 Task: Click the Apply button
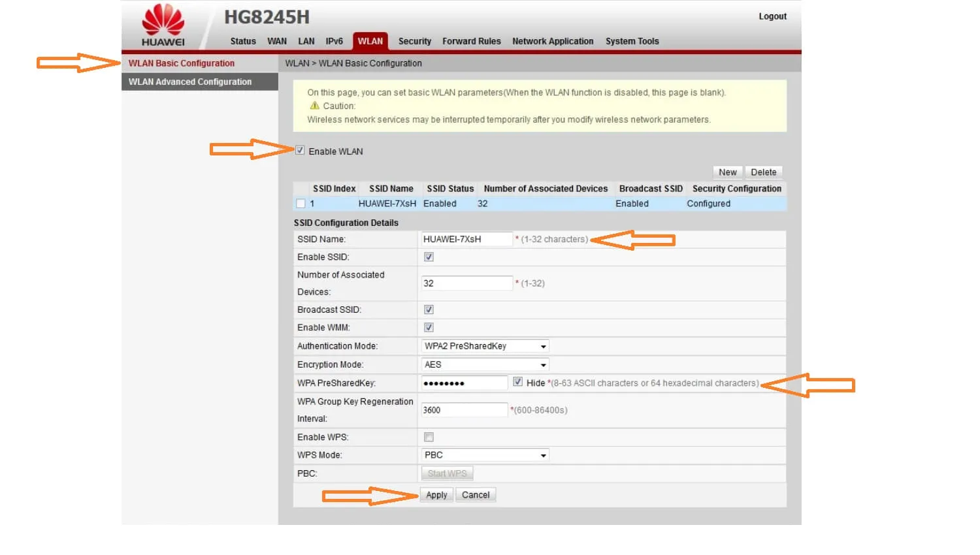[x=436, y=495]
